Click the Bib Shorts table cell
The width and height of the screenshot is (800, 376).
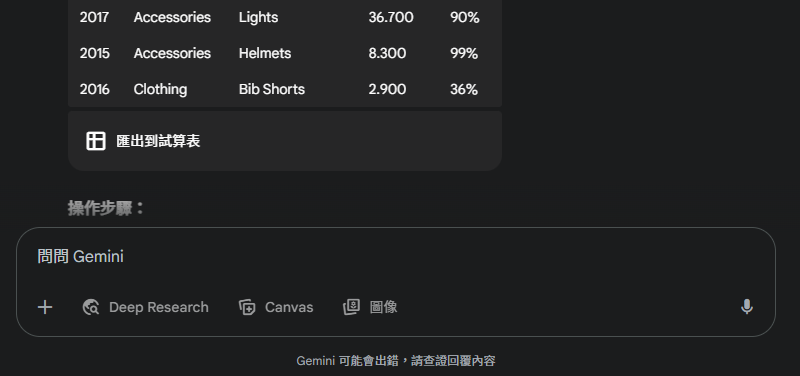click(x=271, y=89)
